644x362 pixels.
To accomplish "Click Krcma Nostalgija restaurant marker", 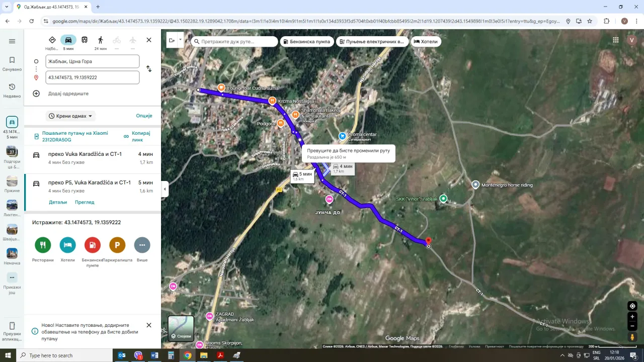I will tap(272, 101).
